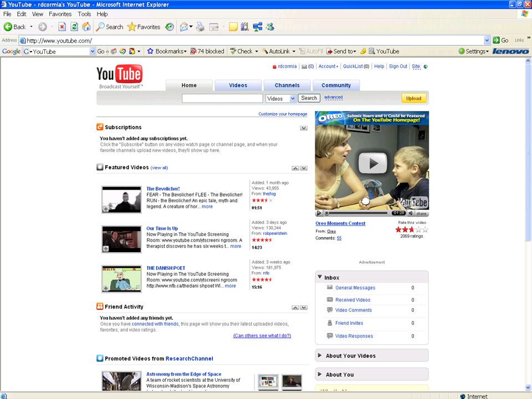Launch the Messenger toolbar icon

click(270, 27)
